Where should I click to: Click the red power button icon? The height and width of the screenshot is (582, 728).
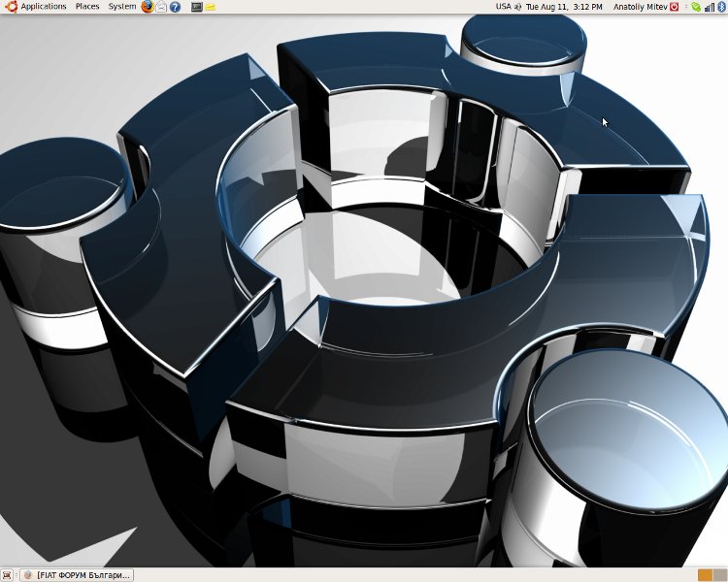(x=674, y=7)
